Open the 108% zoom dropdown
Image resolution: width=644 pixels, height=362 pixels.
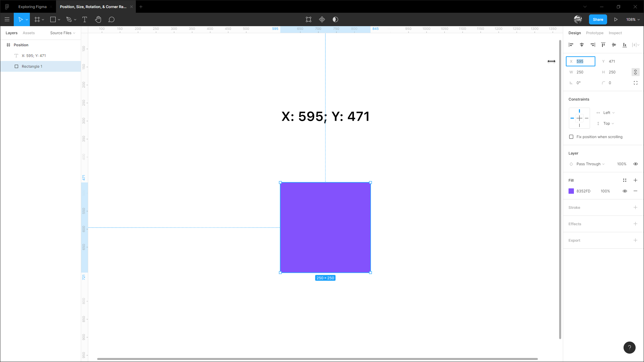(633, 19)
